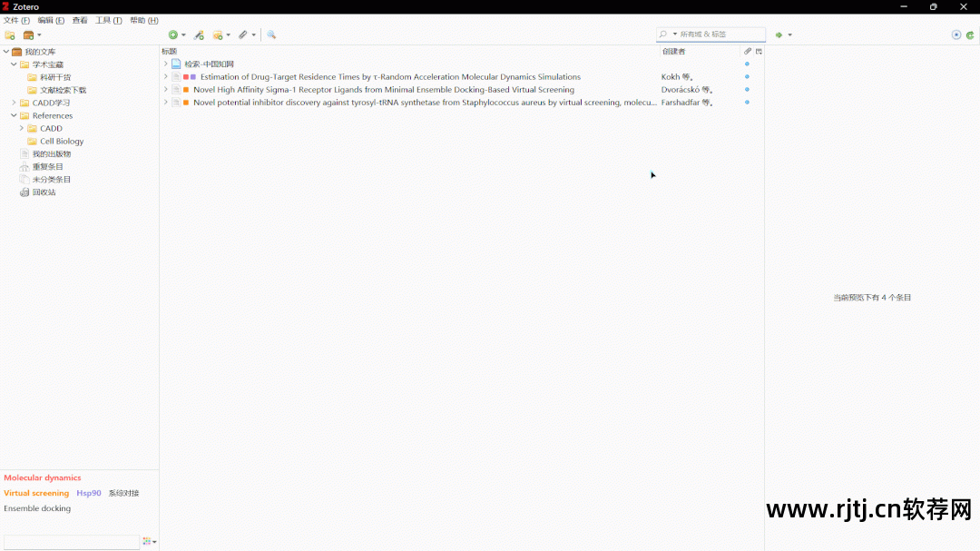
Task: Open the column picker icon in the header
Action: coord(759,51)
